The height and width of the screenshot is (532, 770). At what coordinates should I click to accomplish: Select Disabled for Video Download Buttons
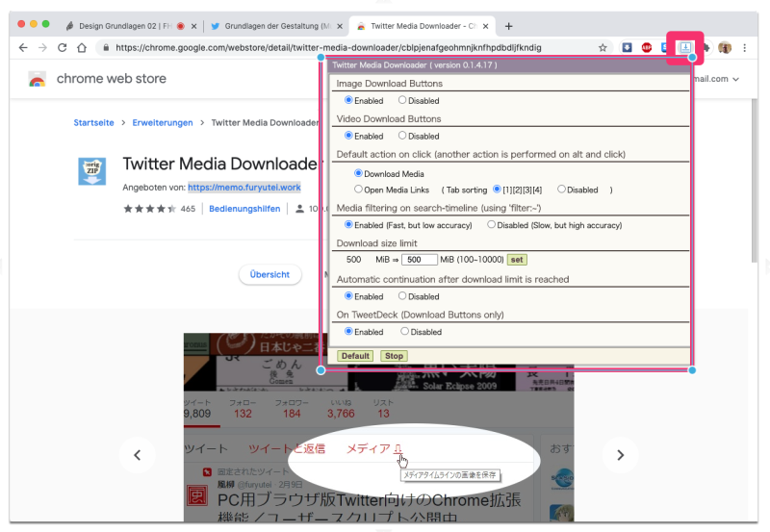(x=402, y=136)
